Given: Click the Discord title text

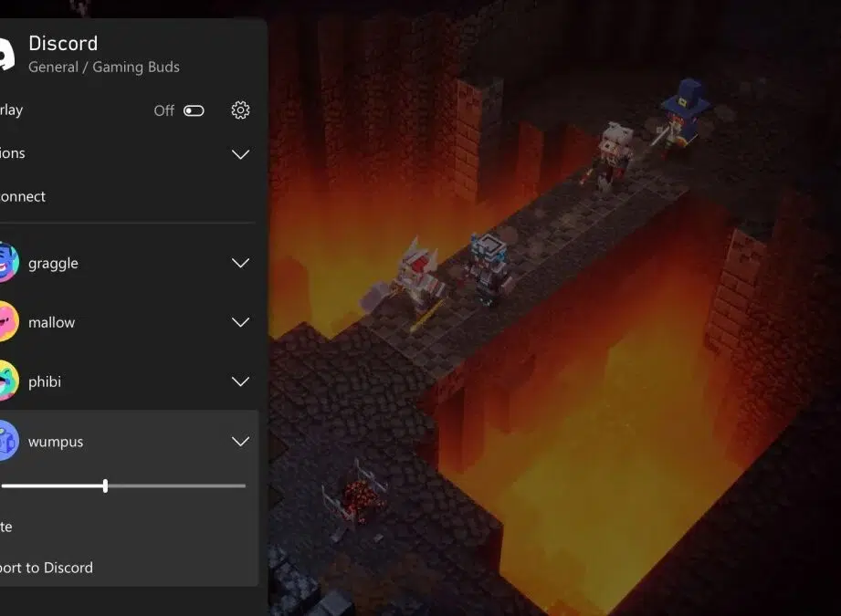Looking at the screenshot, I should point(63,44).
